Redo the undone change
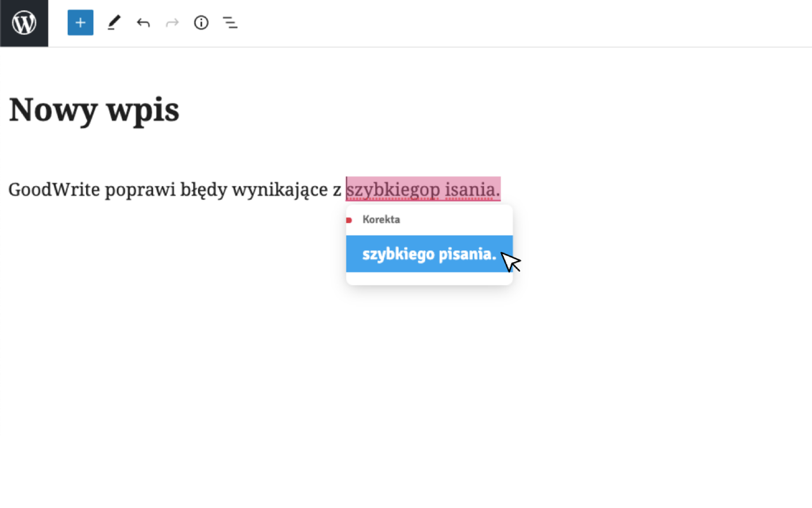 pyautogui.click(x=172, y=23)
